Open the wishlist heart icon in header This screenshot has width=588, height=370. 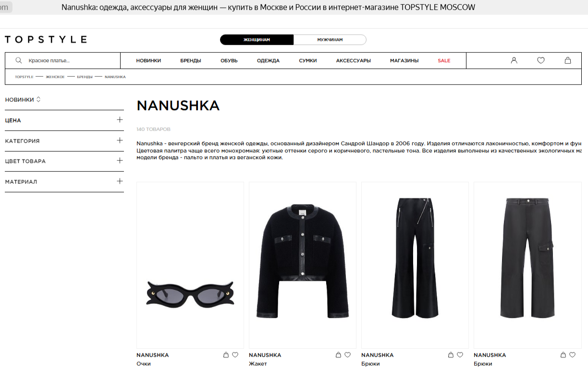(541, 60)
